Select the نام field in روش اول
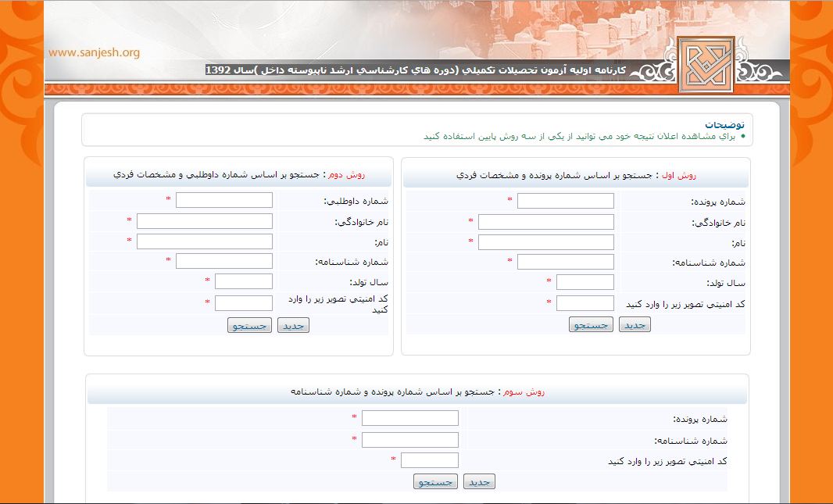Screen dimensions: 833x504 545,242
